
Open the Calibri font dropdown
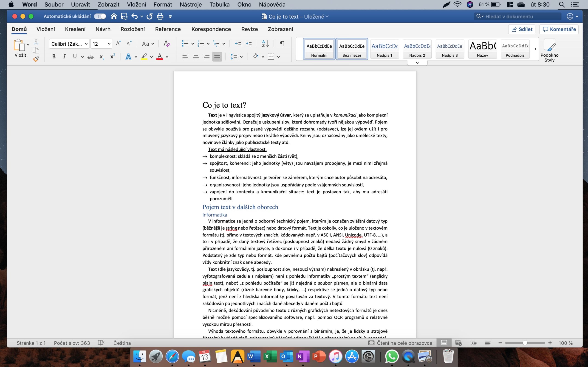point(69,44)
